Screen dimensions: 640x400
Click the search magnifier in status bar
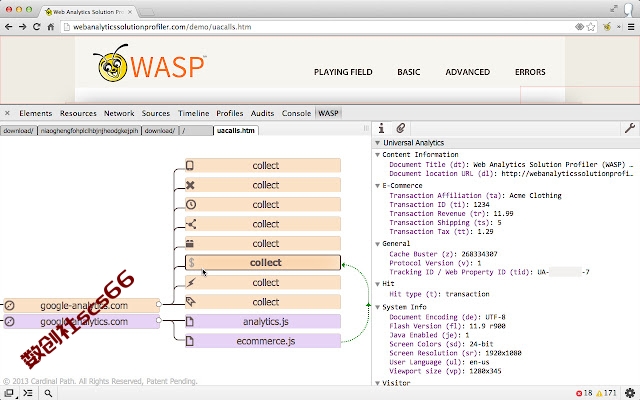point(48,393)
